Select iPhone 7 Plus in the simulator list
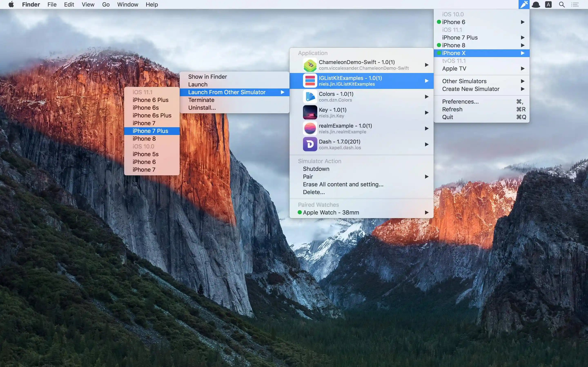The height and width of the screenshot is (367, 588). coord(150,131)
